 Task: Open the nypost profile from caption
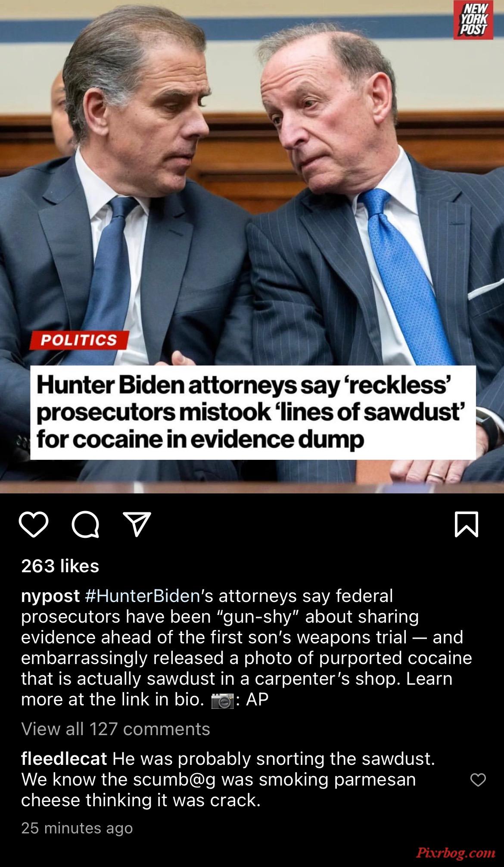[x=50, y=596]
